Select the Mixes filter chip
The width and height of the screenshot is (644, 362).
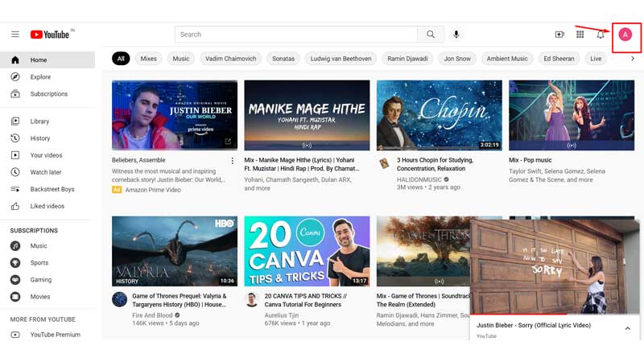point(148,59)
